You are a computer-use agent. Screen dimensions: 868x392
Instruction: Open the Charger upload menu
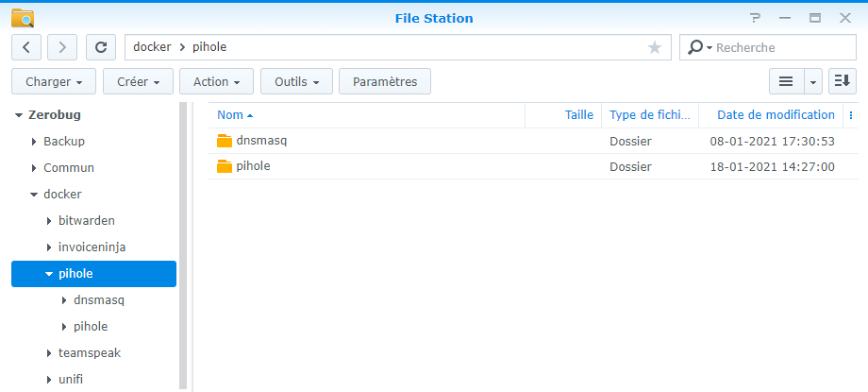(54, 82)
